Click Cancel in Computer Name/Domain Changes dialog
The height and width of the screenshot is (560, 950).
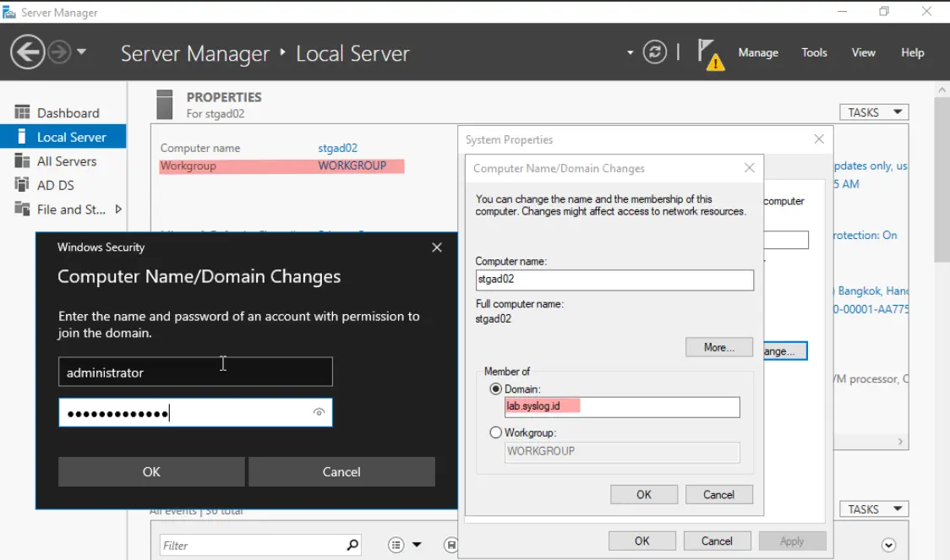(718, 495)
